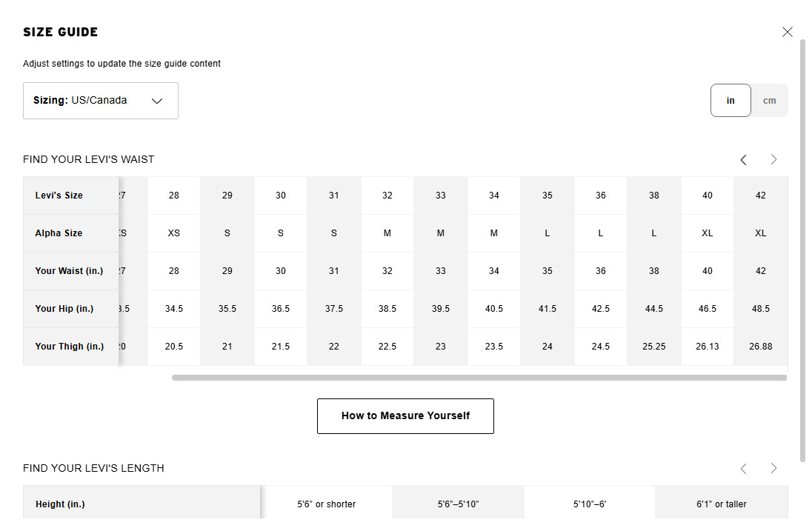Click thigh value 24.5
Viewport: 812px width, 531px height.
pyautogui.click(x=601, y=347)
